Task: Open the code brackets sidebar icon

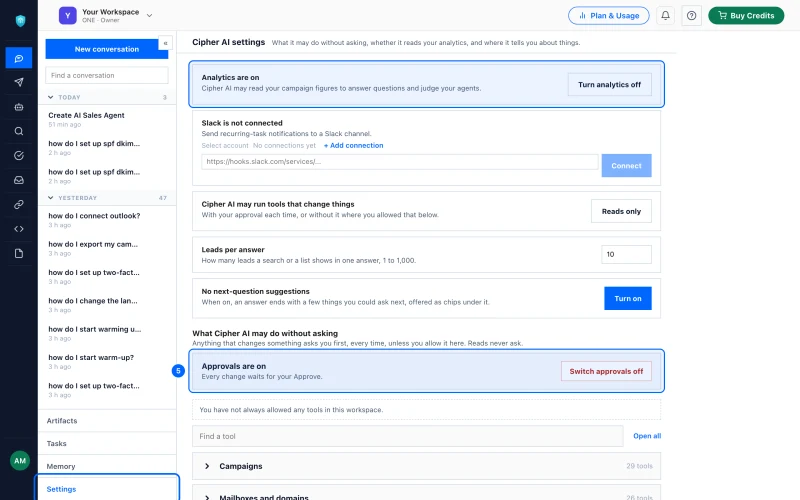Action: point(19,229)
